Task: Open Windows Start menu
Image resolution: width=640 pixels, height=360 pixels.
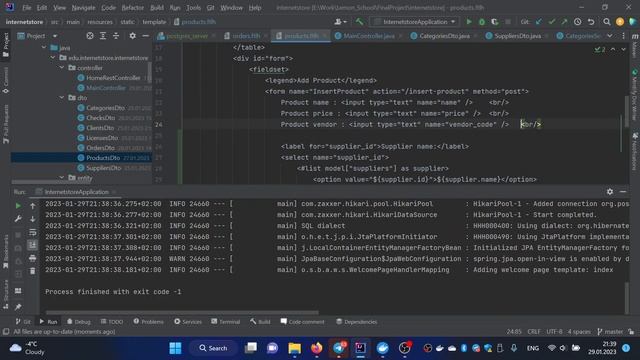Action: click(175, 348)
